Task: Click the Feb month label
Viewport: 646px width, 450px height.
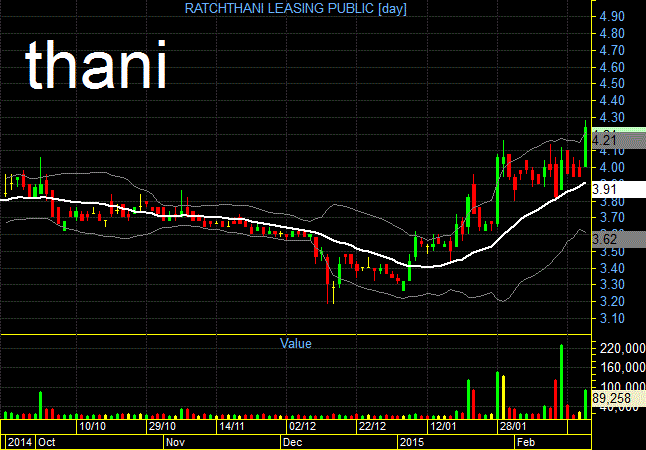Action: click(526, 442)
